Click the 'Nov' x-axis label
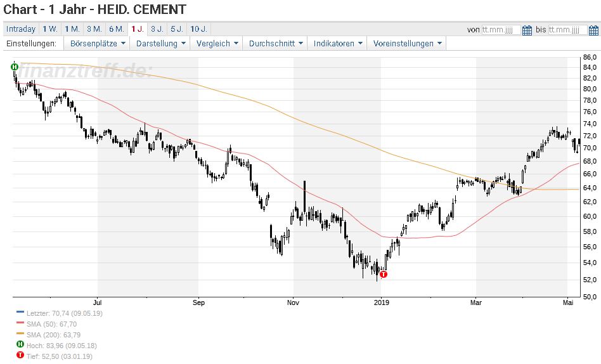601x364 pixels. tap(294, 302)
